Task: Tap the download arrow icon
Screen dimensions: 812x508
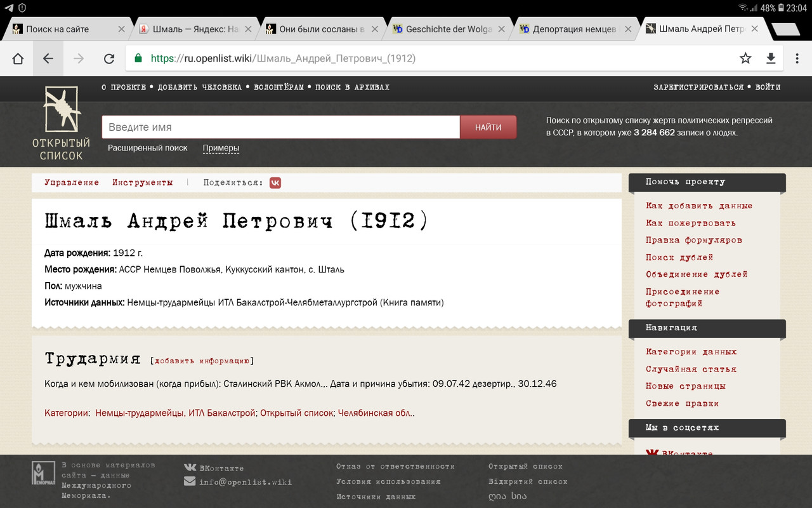Action: pos(771,58)
